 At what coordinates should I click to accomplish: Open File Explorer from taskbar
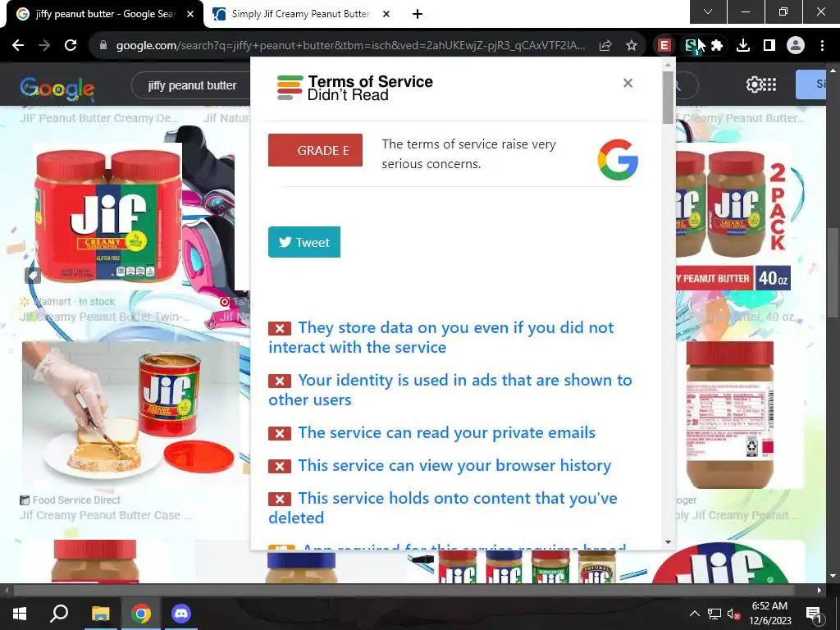point(100,614)
